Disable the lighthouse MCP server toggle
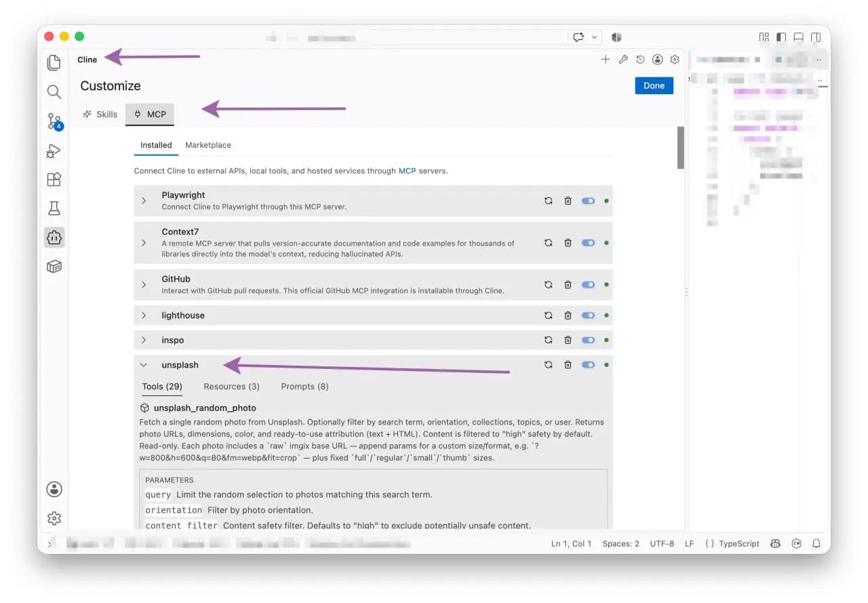 click(588, 315)
